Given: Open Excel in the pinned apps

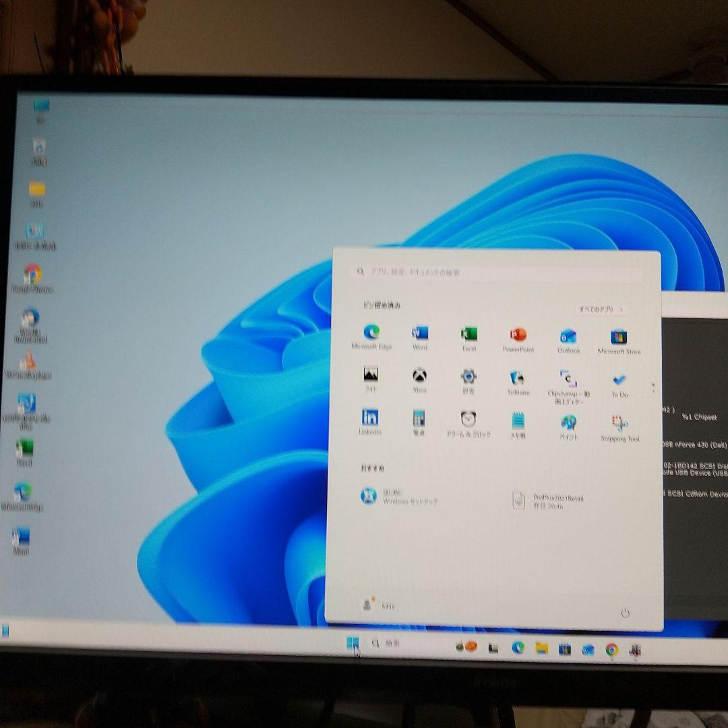Looking at the screenshot, I should (x=469, y=338).
